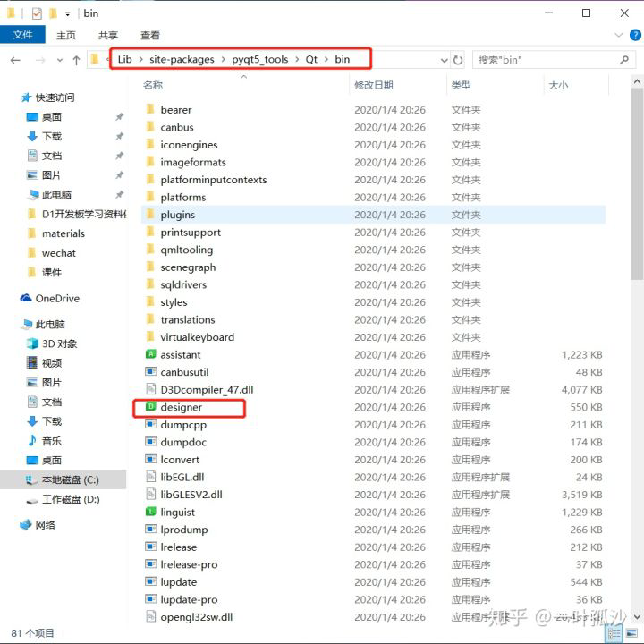This screenshot has height=644, width=644.
Task: Navigate to Qt in address bar
Action: [311, 60]
